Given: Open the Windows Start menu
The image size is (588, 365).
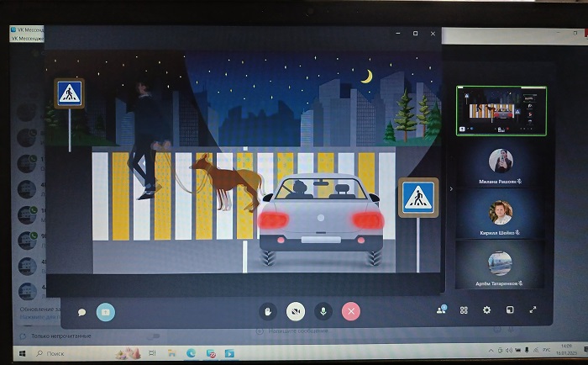Looking at the screenshot, I should [22, 353].
